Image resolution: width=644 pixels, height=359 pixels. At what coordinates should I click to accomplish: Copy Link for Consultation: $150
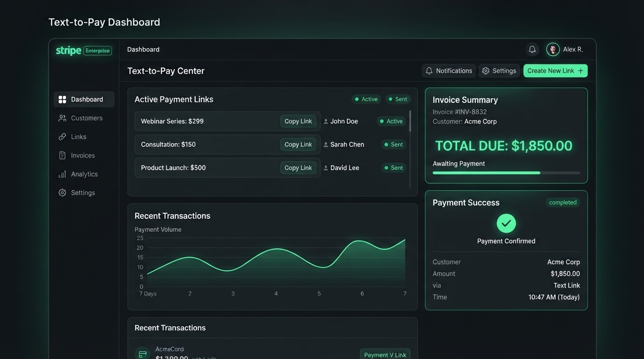(x=298, y=144)
